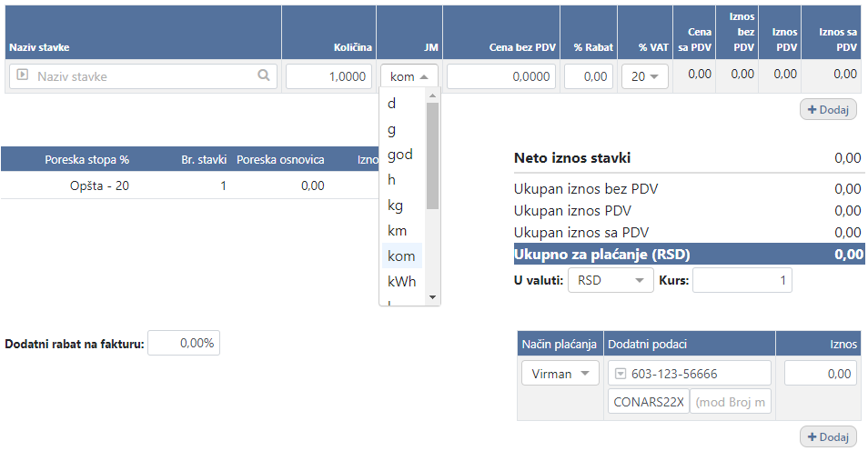Click the mod Broj placeholder field
Viewport: 868px width, 451px height.
731,402
